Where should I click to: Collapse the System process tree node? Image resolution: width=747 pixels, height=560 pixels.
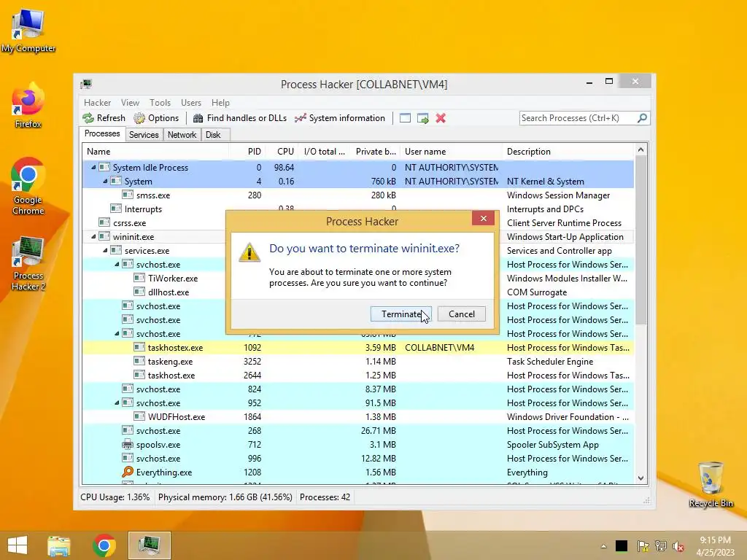(105, 181)
